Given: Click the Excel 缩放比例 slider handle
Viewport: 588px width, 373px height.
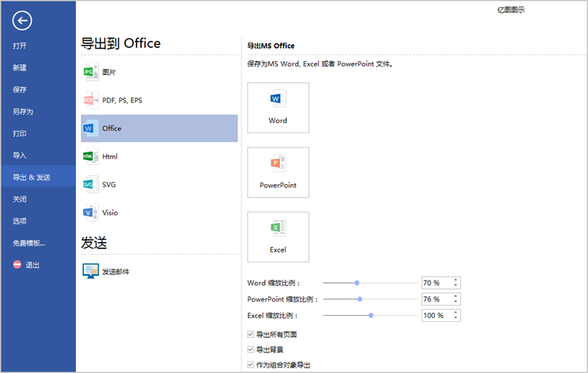Looking at the screenshot, I should pos(371,315).
